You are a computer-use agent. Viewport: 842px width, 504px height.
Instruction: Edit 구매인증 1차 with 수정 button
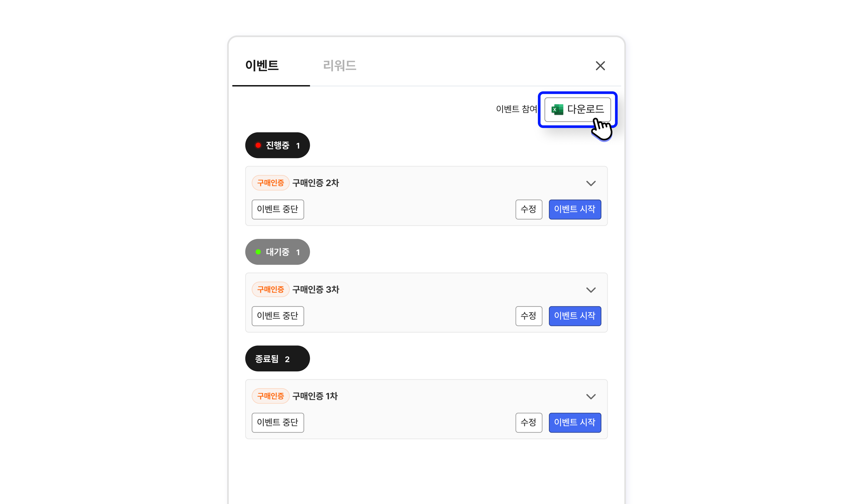point(528,423)
